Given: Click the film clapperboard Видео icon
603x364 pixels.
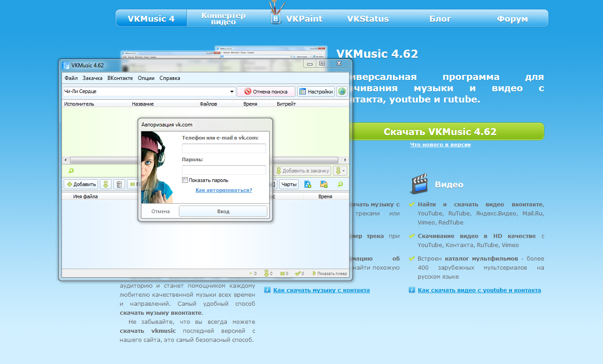Looking at the screenshot, I should tap(420, 184).
